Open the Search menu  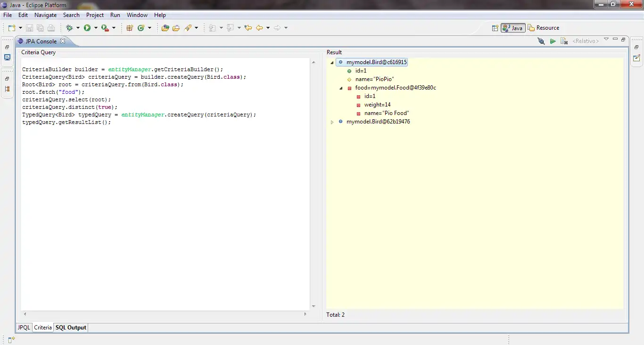click(x=71, y=15)
